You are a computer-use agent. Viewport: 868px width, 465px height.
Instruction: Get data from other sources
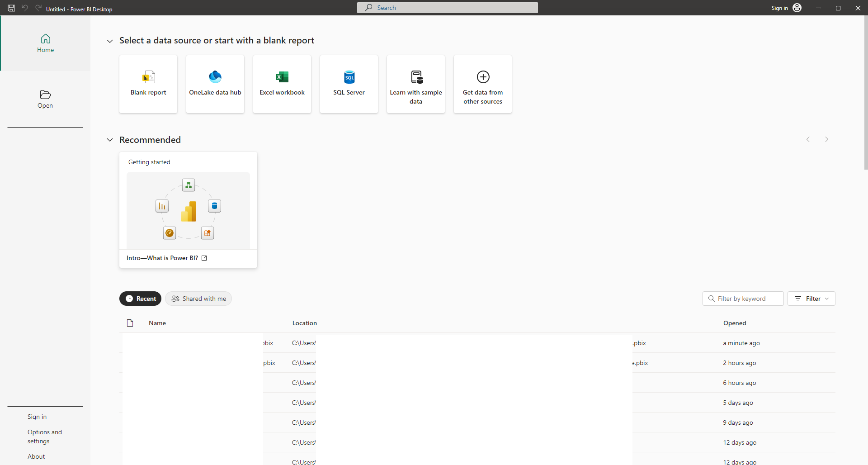coord(482,84)
